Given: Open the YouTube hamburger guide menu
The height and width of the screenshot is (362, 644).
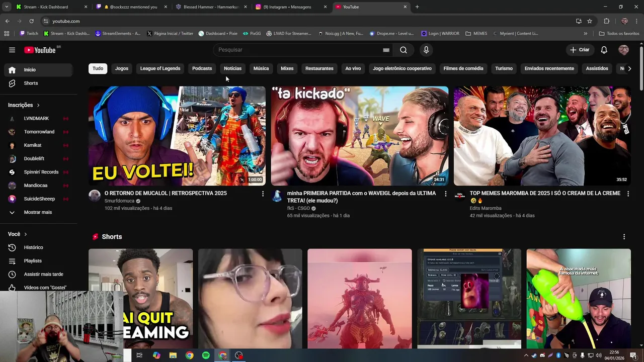Looking at the screenshot, I should click(12, 50).
